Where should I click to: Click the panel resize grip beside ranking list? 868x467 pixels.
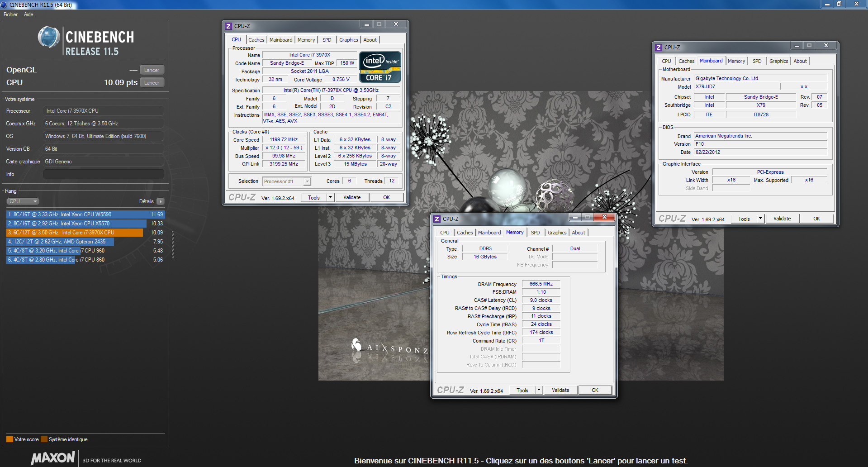pyautogui.click(x=173, y=244)
